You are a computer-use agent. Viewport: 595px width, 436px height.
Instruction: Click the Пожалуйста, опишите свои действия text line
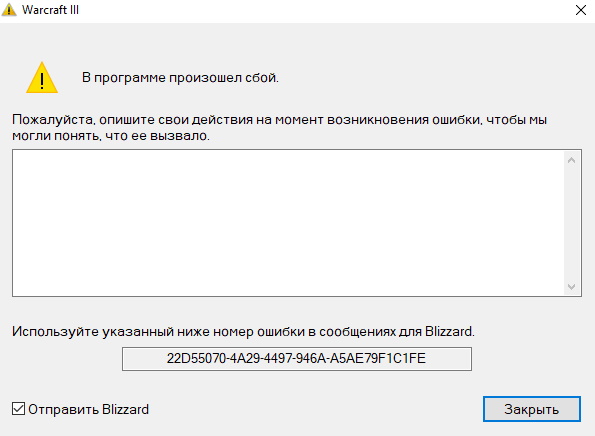tap(279, 120)
